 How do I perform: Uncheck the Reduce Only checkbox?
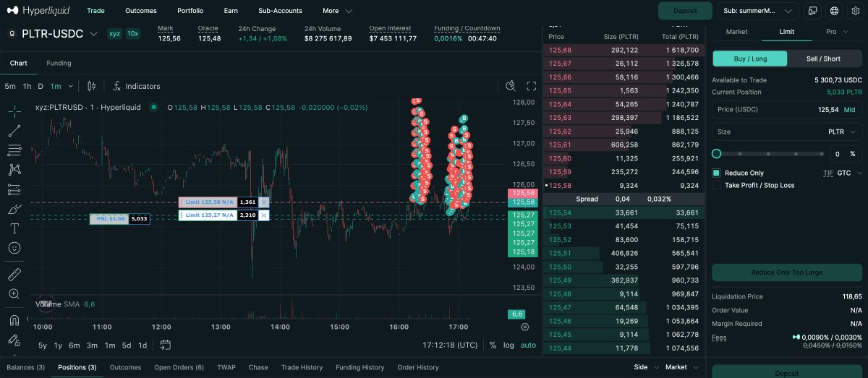717,173
